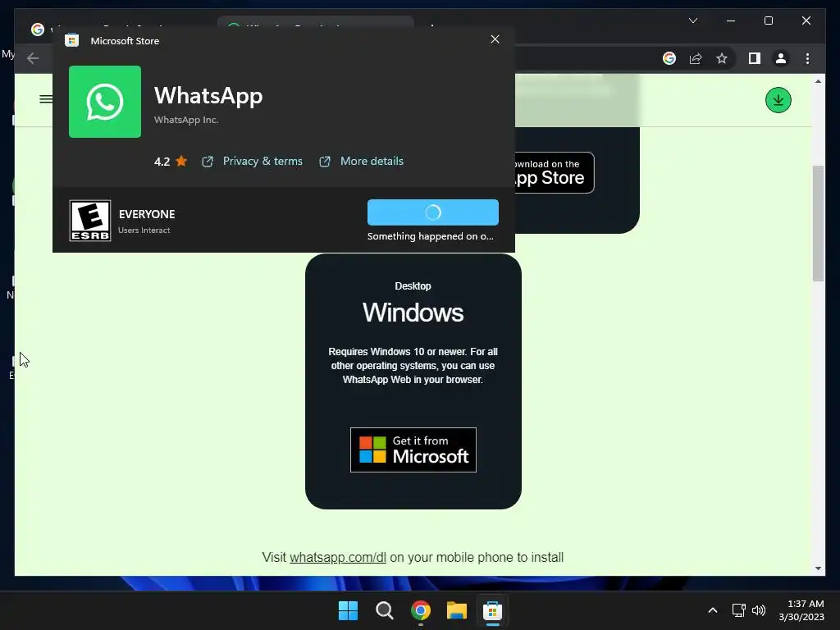Open the WhatsApp page hamburger menu
The image size is (840, 630).
click(46, 99)
